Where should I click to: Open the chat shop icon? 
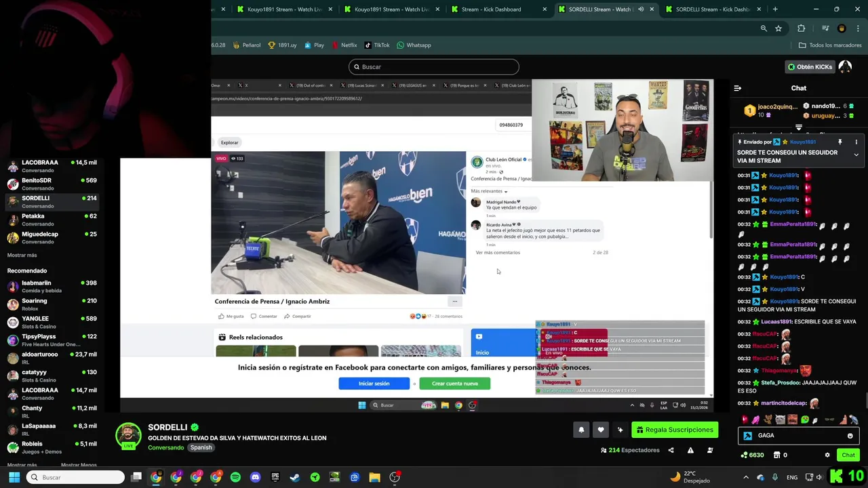tap(777, 455)
